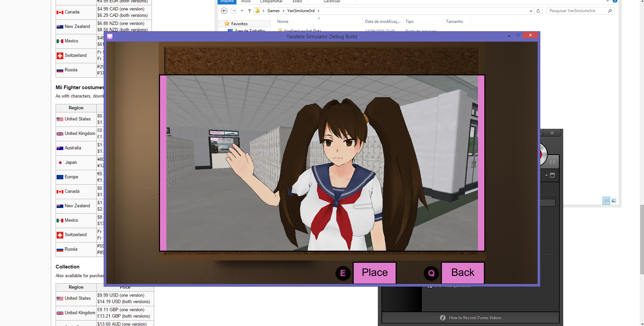
Task: Click the Q key prompt icon
Action: [431, 273]
